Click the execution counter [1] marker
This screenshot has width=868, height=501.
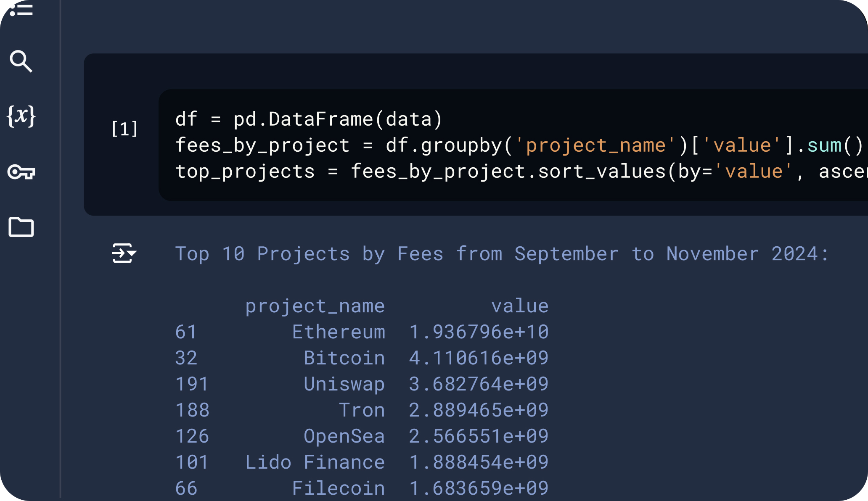[x=124, y=129]
